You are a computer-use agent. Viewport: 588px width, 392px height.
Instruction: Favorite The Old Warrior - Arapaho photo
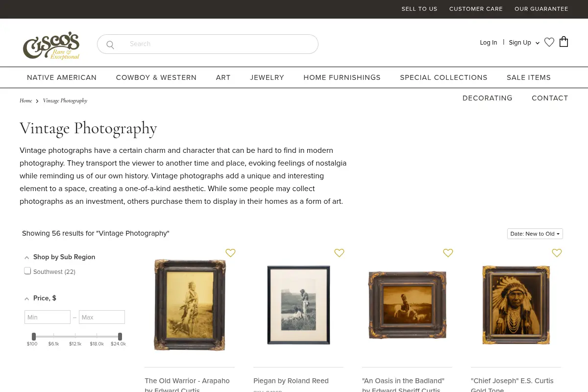tap(231, 253)
